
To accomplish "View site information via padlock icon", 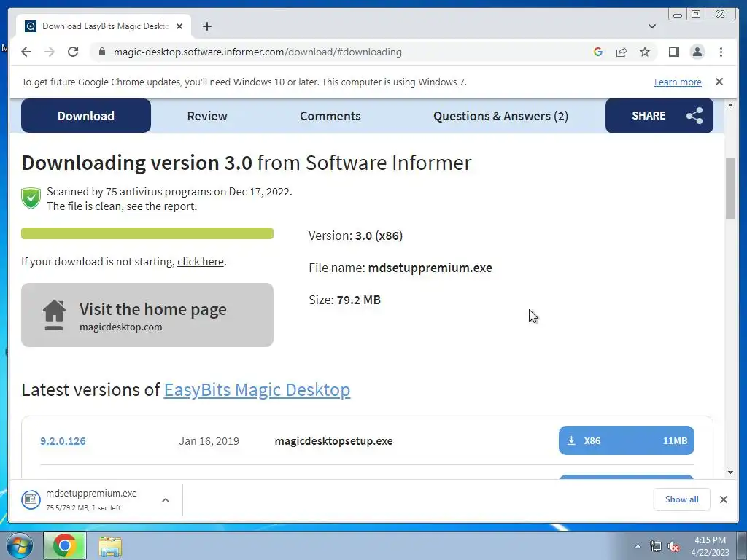I will tap(102, 52).
